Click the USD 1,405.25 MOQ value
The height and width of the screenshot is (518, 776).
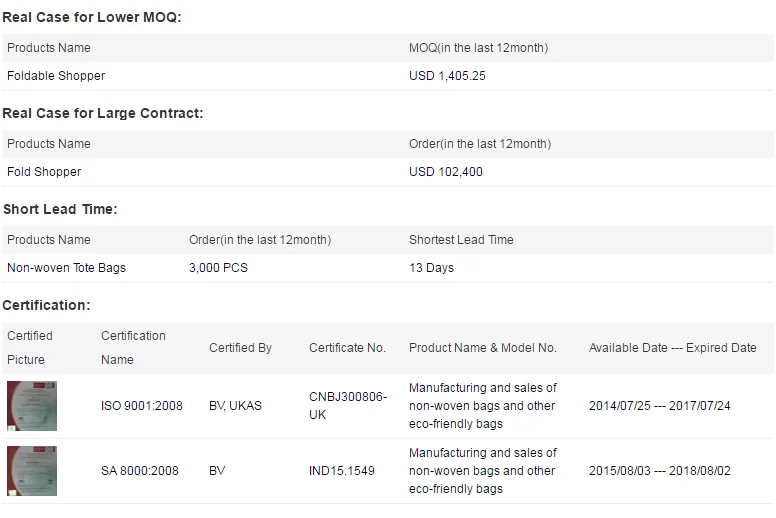click(x=447, y=76)
